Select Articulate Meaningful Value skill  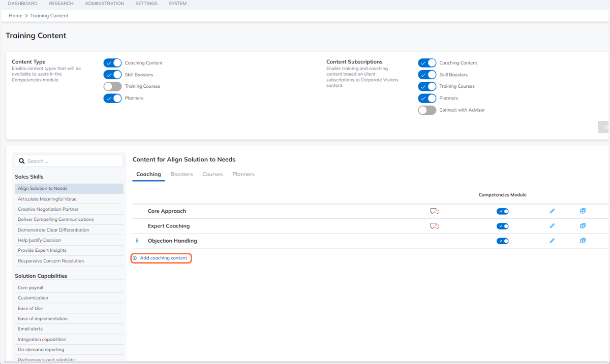tap(69, 199)
